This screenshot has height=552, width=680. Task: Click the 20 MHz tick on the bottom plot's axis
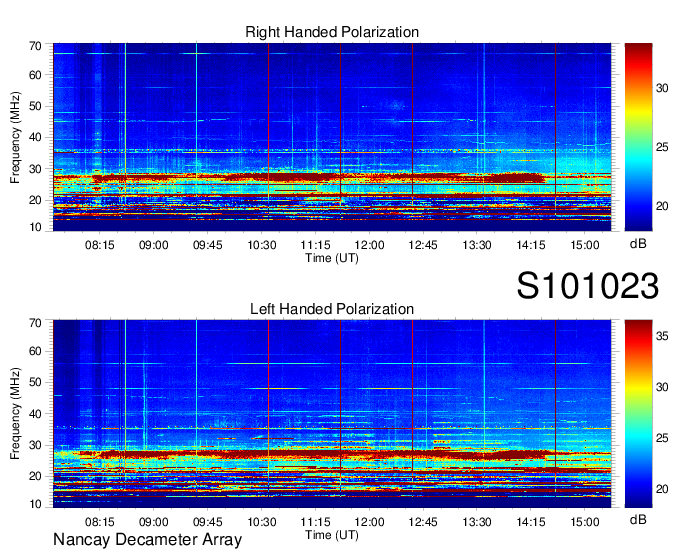(35, 477)
